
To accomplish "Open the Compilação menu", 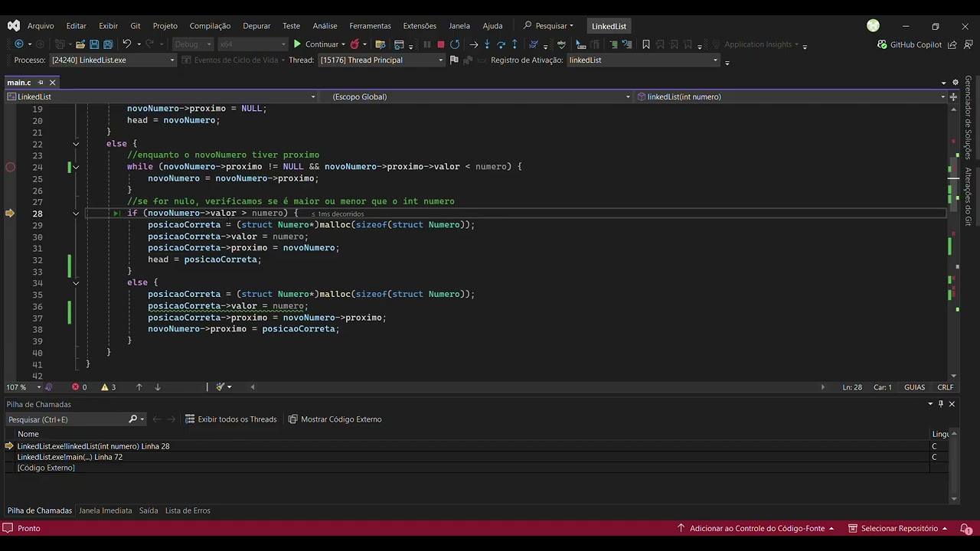I will point(210,25).
